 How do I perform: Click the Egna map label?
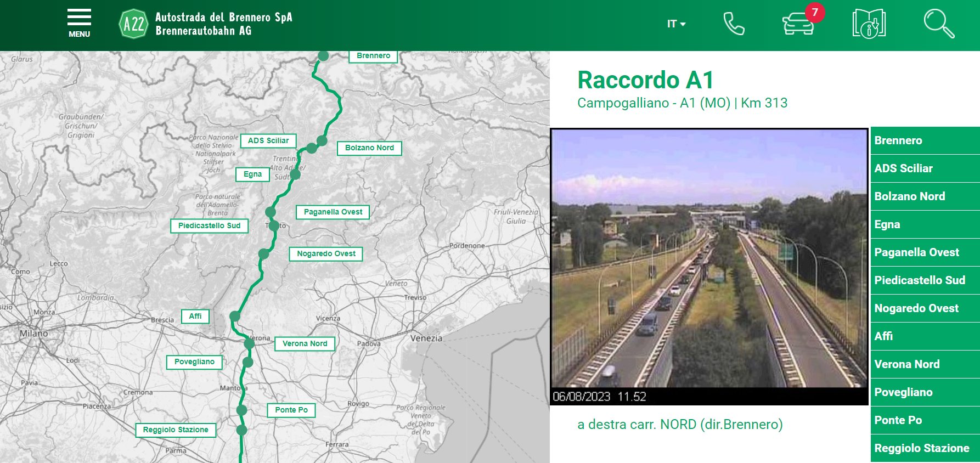coord(252,174)
